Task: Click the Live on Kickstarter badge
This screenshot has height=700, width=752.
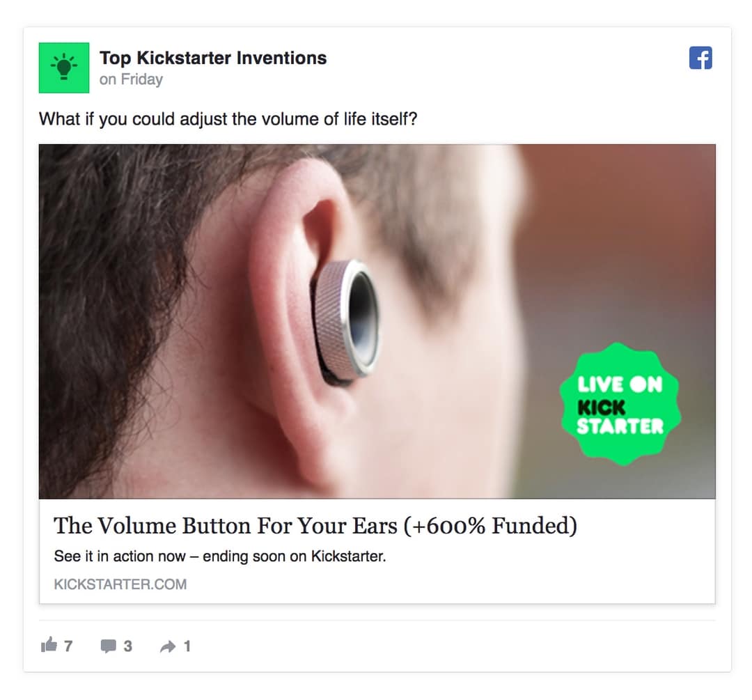Action: tap(620, 404)
